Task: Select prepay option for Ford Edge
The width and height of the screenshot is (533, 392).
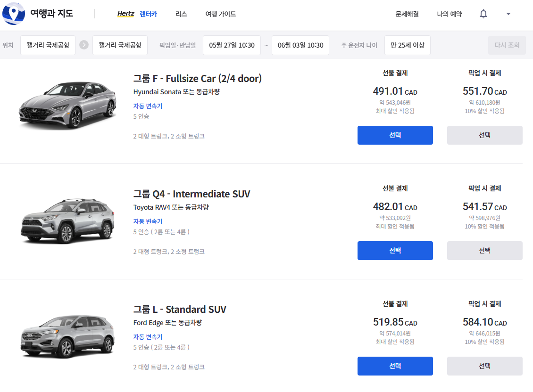Action: point(395,366)
